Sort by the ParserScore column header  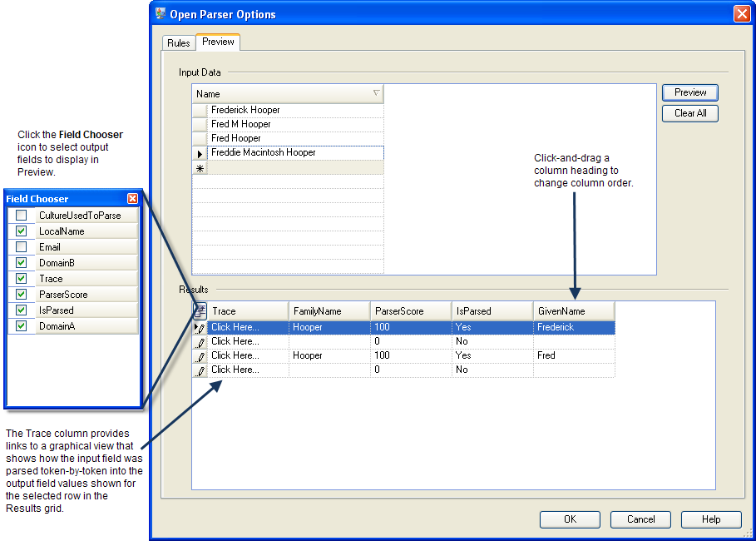[410, 311]
